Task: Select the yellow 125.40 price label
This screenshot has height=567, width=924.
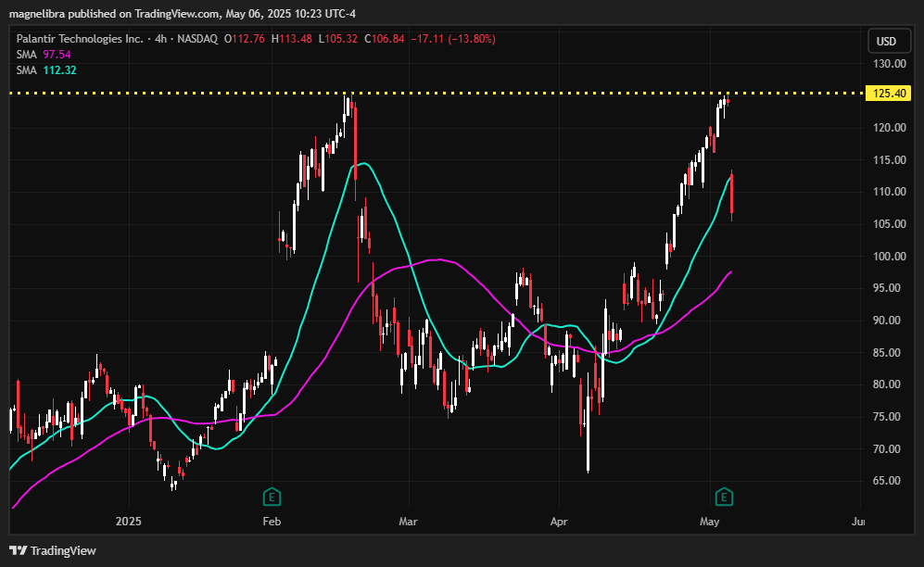Action: [x=888, y=93]
